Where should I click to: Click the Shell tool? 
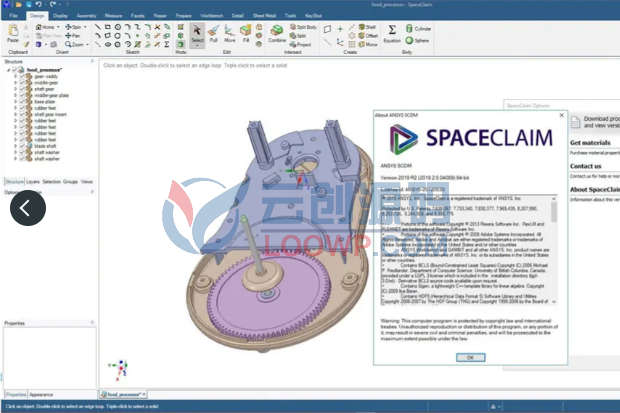click(x=367, y=27)
